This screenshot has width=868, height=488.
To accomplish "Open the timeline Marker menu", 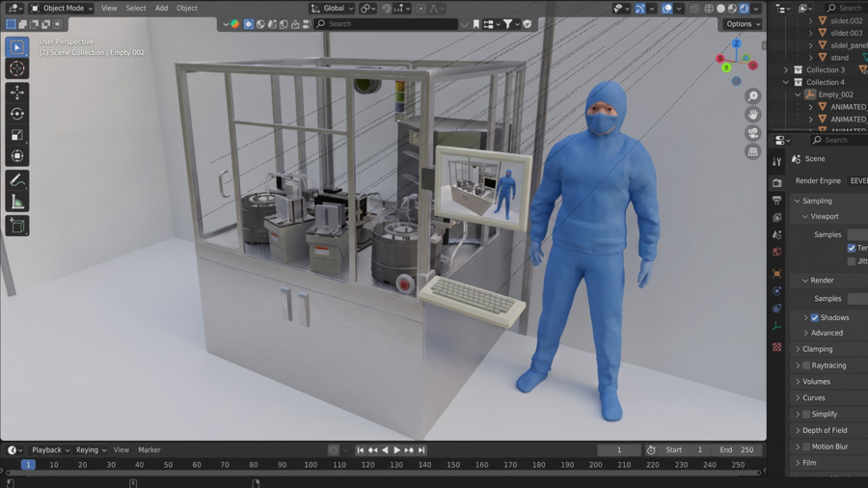I will tap(149, 449).
